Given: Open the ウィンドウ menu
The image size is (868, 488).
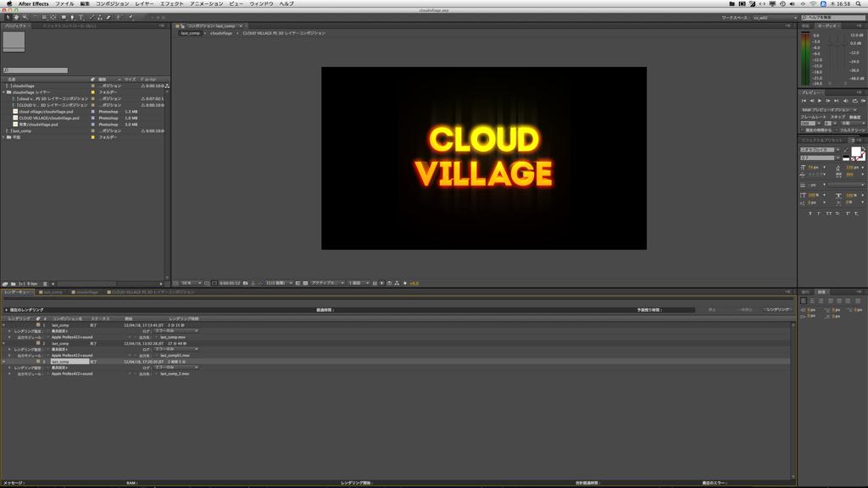Looking at the screenshot, I should point(261,4).
